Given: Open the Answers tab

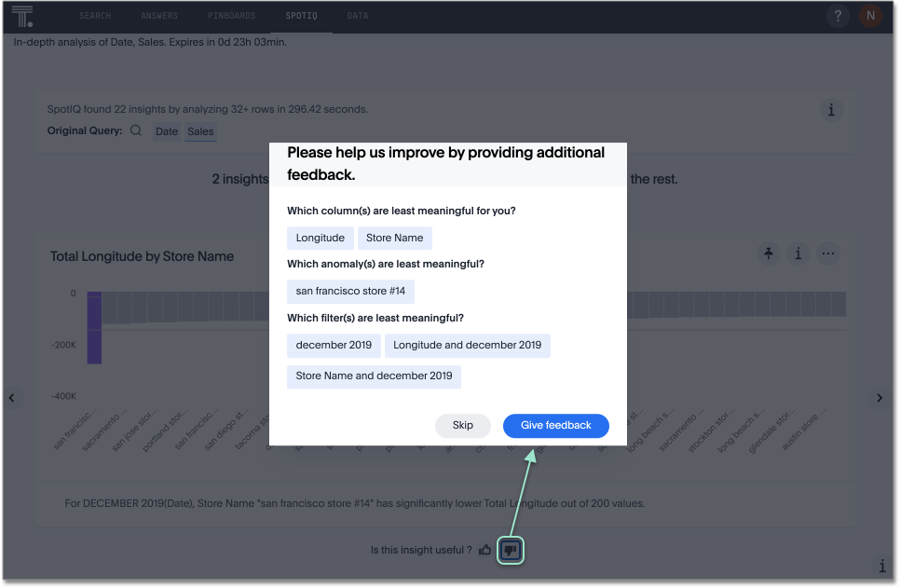Looking at the screenshot, I should click(x=159, y=16).
